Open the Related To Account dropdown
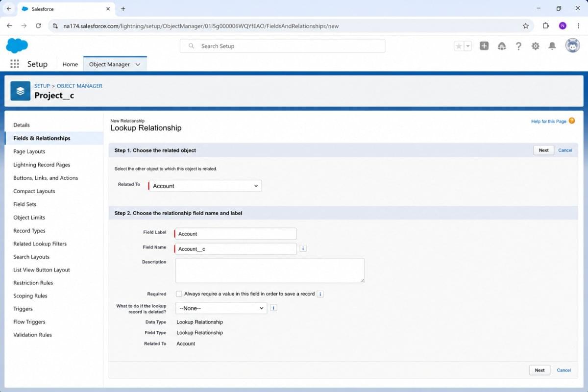Viewport: 588px width, 392px height. coord(205,186)
